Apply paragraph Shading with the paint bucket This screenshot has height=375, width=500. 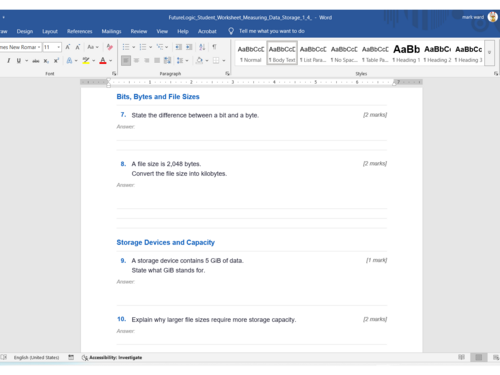(199, 60)
